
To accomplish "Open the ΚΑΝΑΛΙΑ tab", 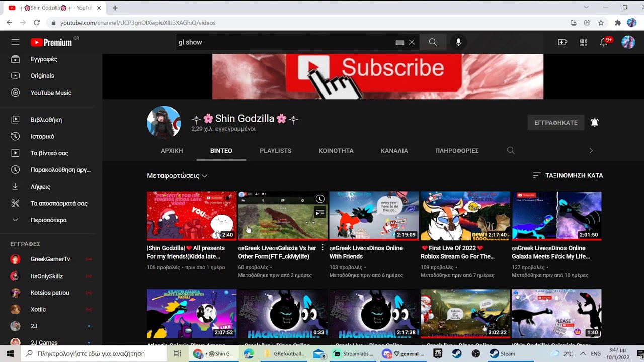I will click(x=394, y=151).
